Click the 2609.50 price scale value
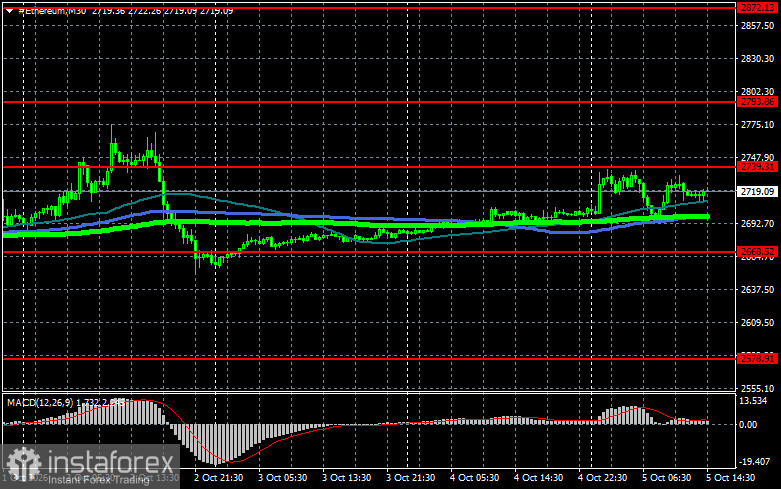Viewport: 781px width, 489px height. point(757,322)
